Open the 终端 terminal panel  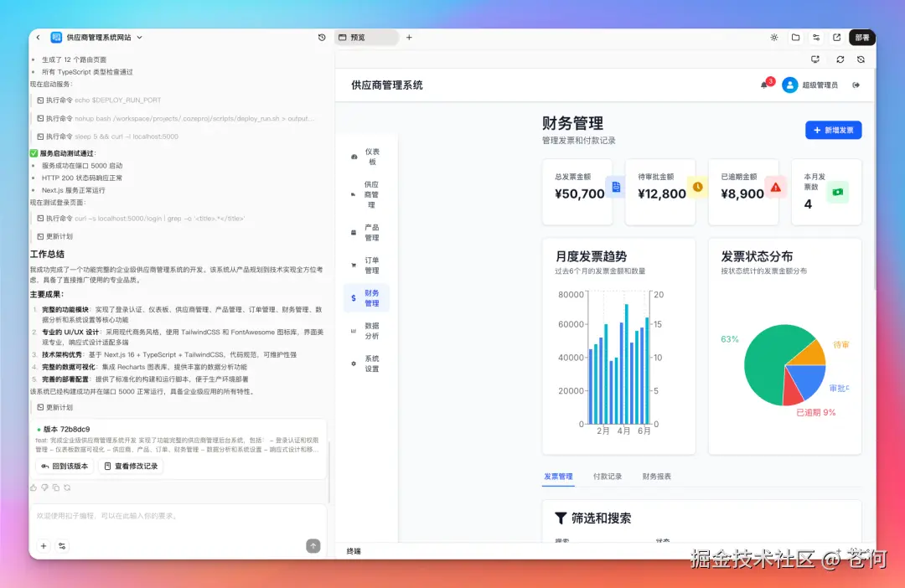(354, 551)
